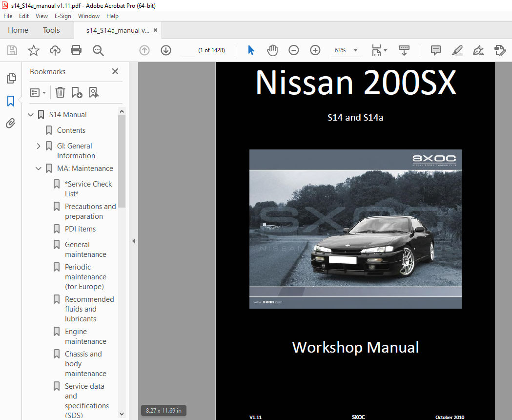
Task: Click the bookmarks panel scrollbar thumb
Action: coord(122,161)
